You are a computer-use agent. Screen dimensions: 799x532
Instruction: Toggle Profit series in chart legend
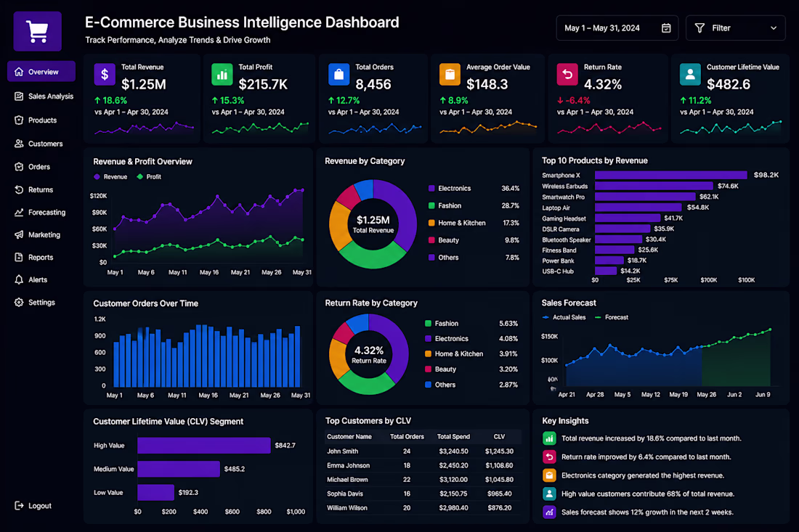(x=150, y=176)
